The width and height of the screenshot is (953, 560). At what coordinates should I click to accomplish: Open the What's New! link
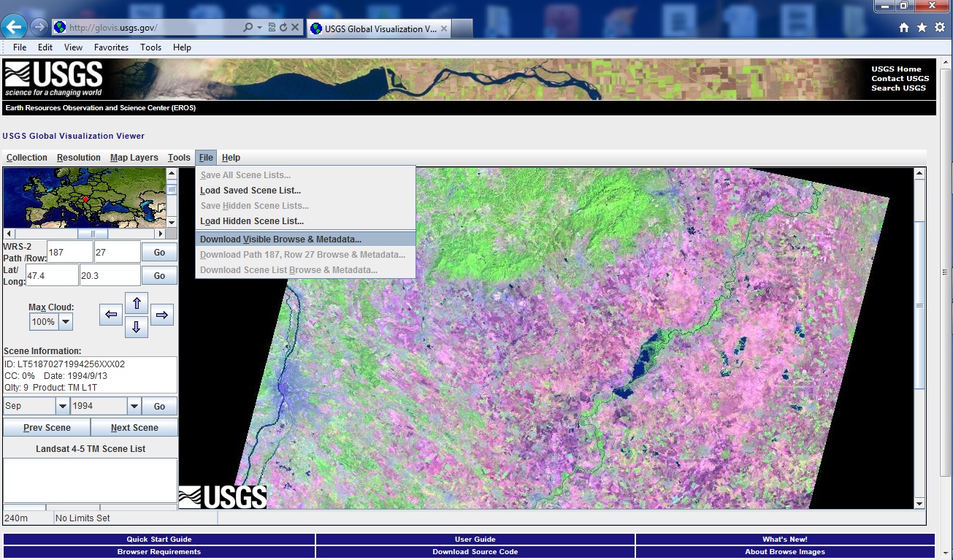click(785, 540)
